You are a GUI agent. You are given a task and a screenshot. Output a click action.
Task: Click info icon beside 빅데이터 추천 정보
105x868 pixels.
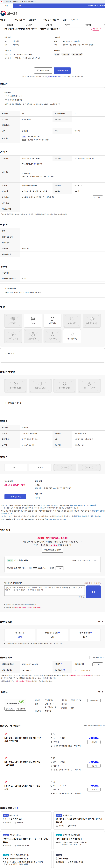point(18,808)
